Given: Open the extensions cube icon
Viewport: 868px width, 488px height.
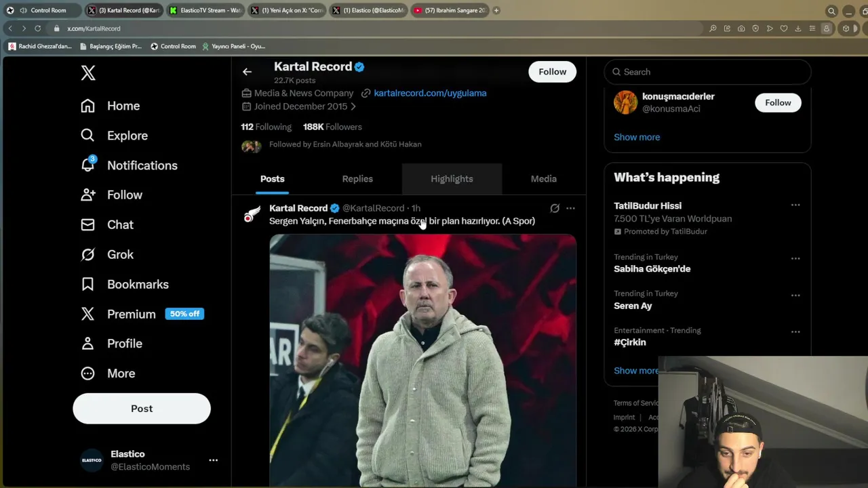Looking at the screenshot, I should pos(846,28).
